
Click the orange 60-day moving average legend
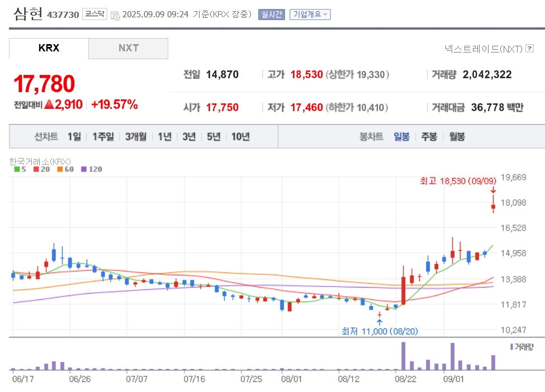[x=65, y=169]
